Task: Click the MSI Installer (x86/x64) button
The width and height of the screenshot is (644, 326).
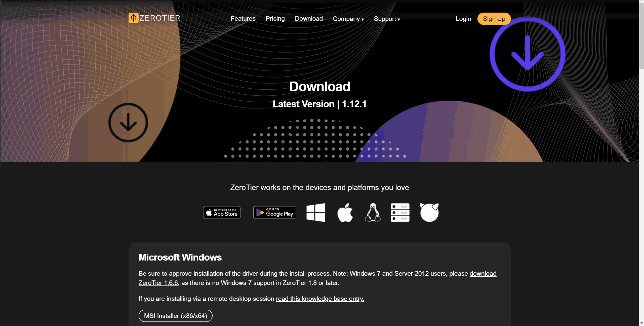Action: 176,316
